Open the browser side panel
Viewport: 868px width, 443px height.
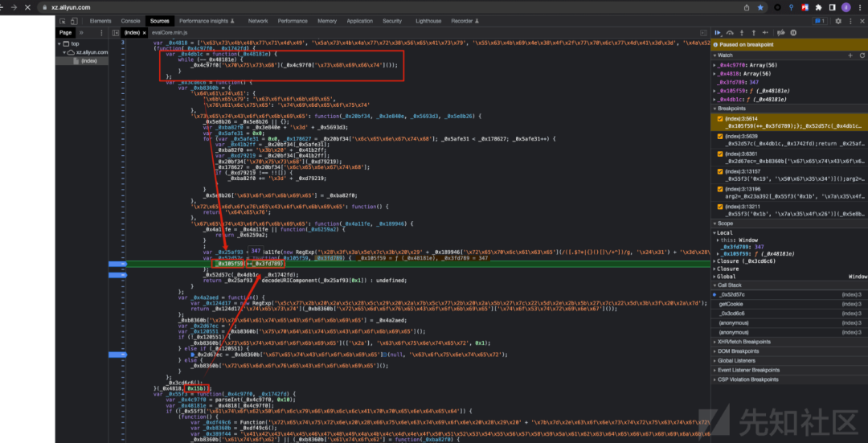click(x=832, y=7)
